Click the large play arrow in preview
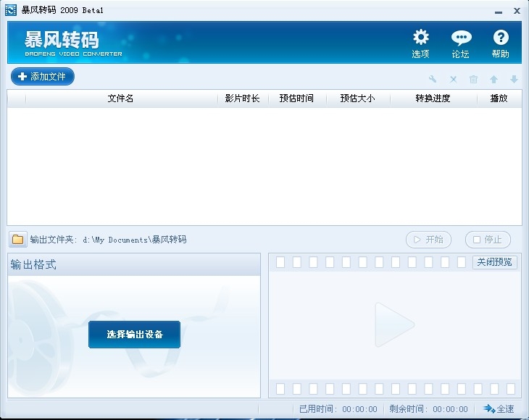The image size is (529, 420). (x=394, y=324)
